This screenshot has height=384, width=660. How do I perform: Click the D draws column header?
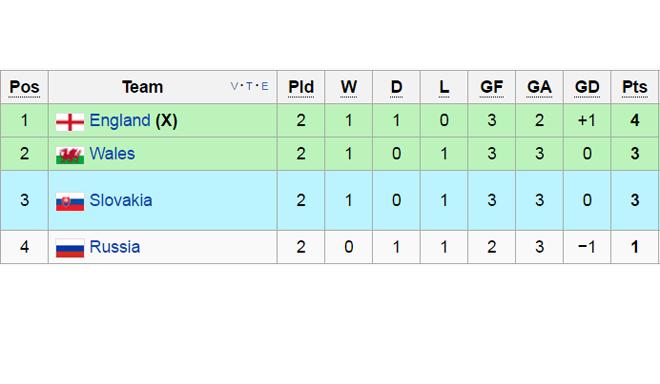396,87
